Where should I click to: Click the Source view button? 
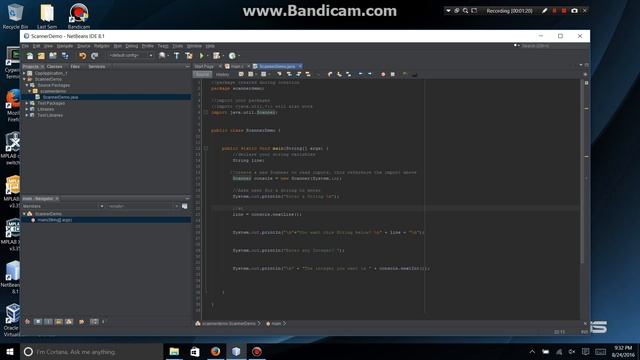point(202,74)
